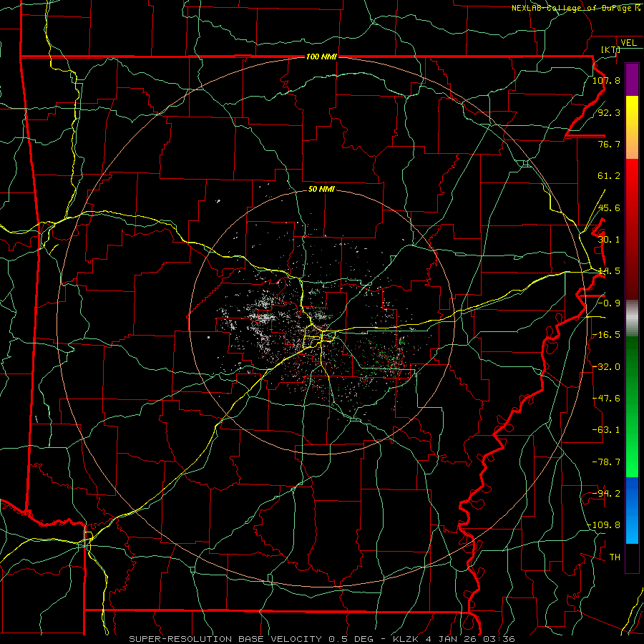Click the "100 NMI" range ring label

tap(321, 57)
